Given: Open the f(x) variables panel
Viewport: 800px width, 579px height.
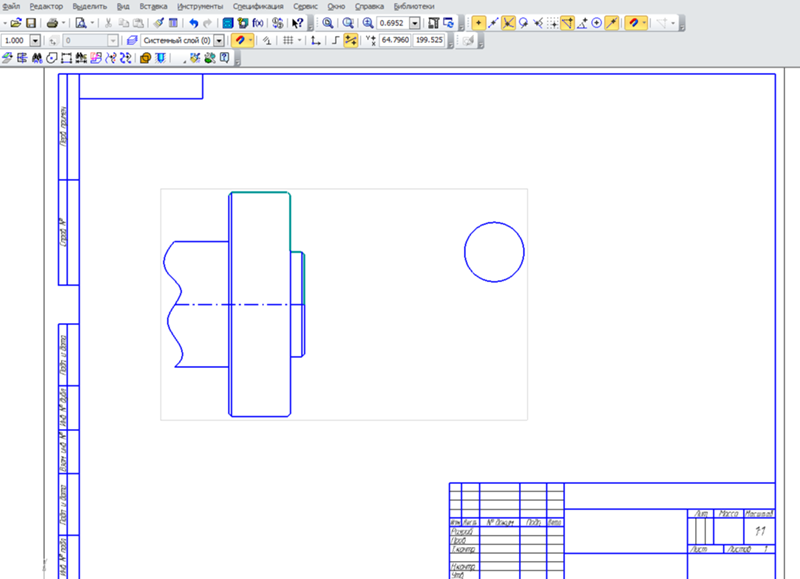Looking at the screenshot, I should coord(259,22).
